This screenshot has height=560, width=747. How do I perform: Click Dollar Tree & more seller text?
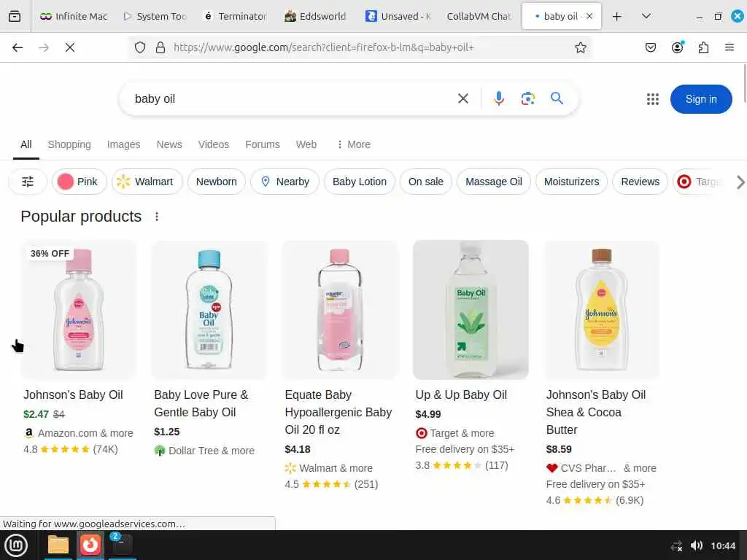(x=212, y=451)
